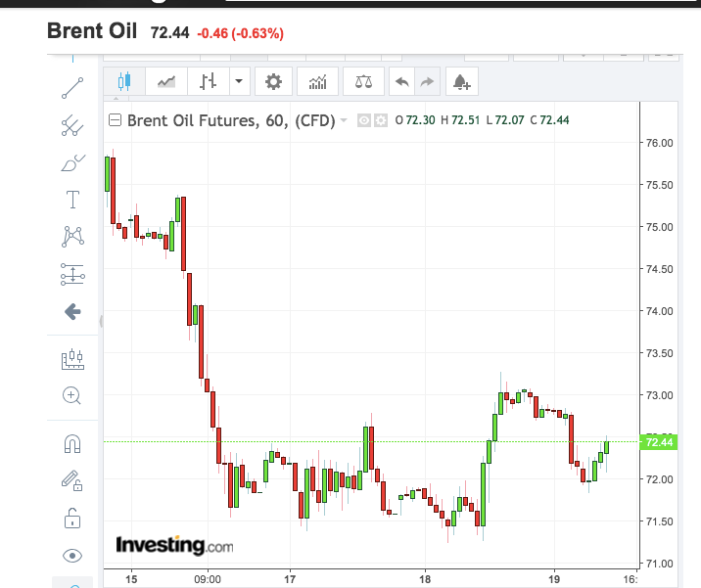
Task: Click the 19 date label on time axis
Action: [554, 579]
